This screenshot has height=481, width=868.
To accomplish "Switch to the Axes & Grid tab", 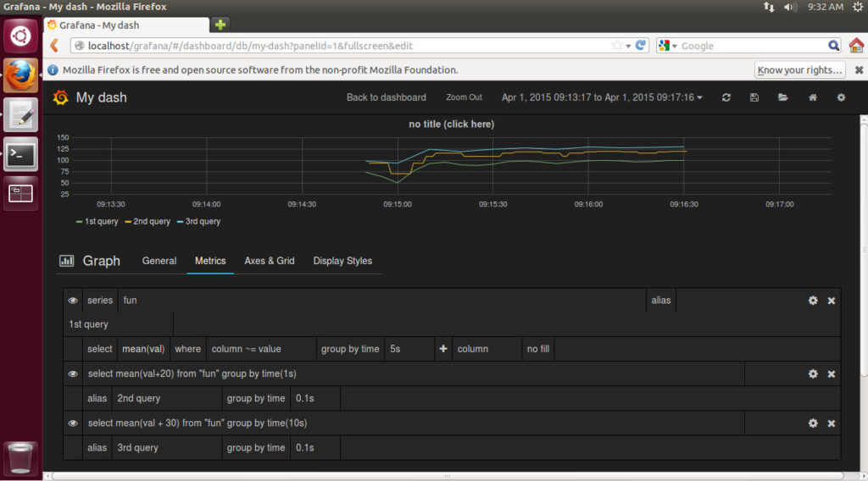I will pos(269,261).
